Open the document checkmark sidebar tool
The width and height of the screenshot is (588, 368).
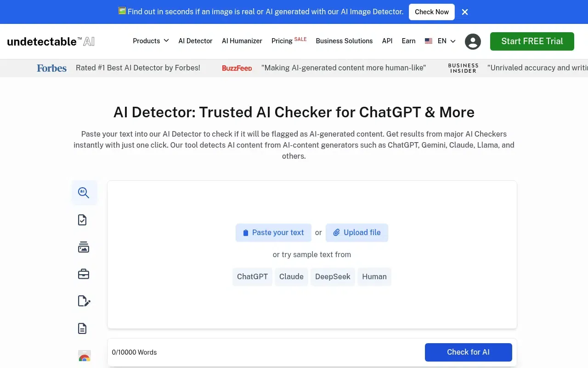(82, 220)
